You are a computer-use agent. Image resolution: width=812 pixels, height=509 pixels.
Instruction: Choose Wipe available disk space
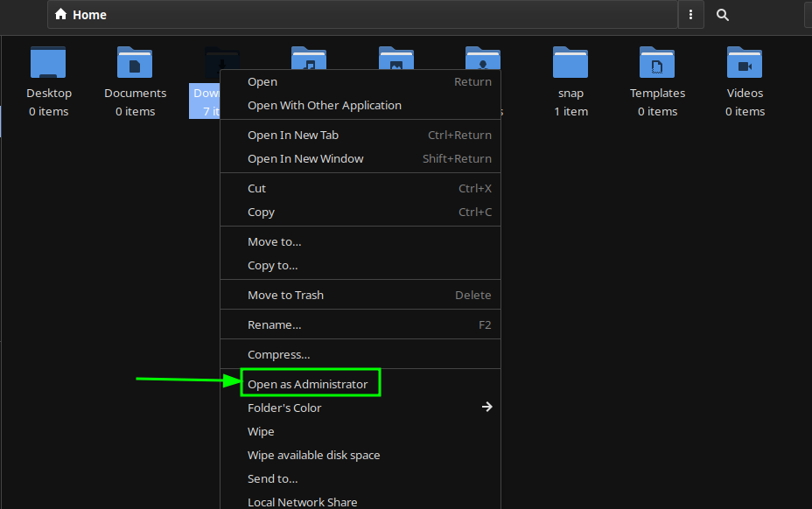pyautogui.click(x=313, y=455)
